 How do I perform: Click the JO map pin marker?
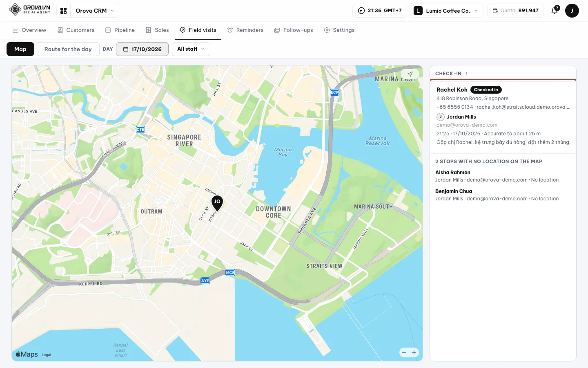pyautogui.click(x=217, y=203)
